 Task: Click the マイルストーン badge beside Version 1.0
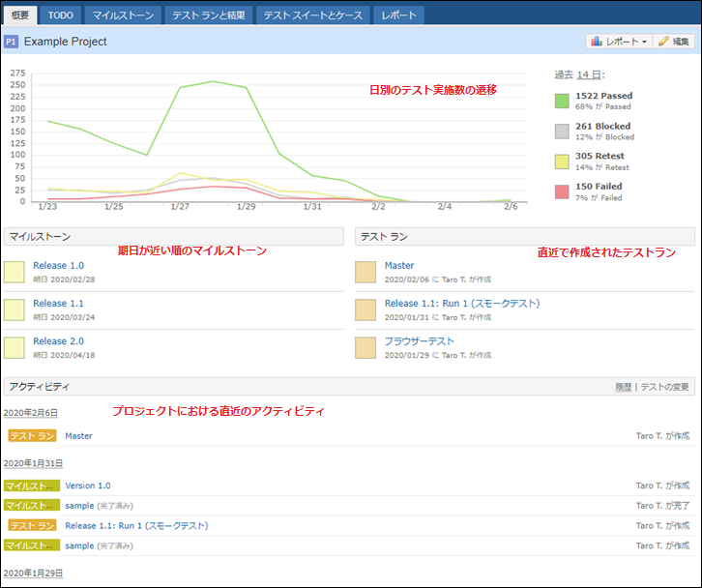(x=32, y=485)
